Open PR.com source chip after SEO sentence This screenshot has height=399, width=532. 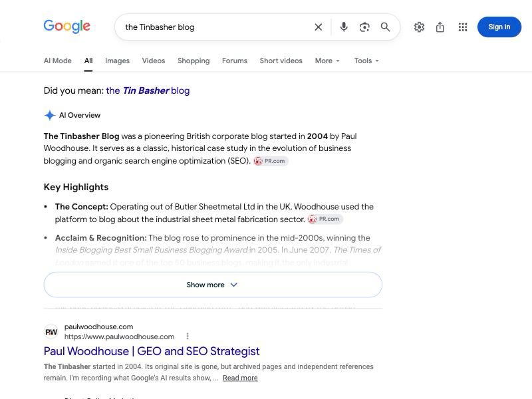[271, 161]
